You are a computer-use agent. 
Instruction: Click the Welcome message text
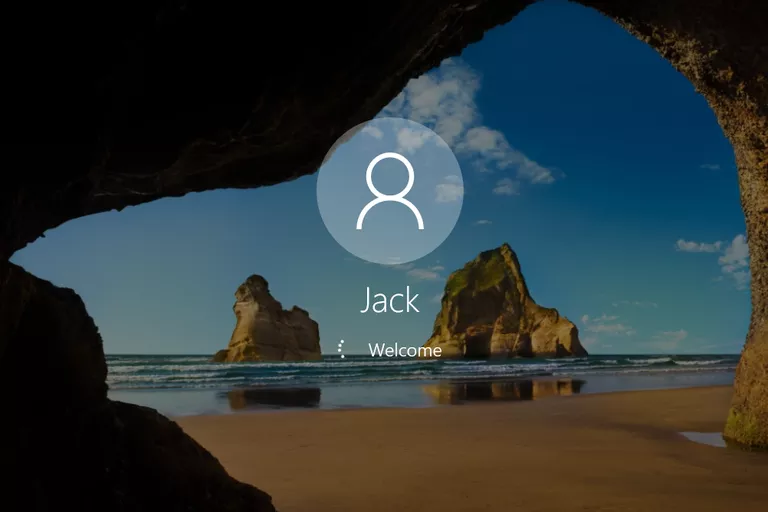click(405, 350)
